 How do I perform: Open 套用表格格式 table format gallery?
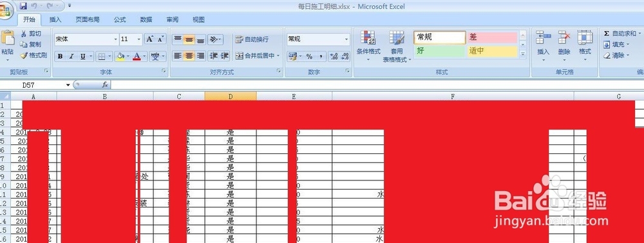pos(396,46)
